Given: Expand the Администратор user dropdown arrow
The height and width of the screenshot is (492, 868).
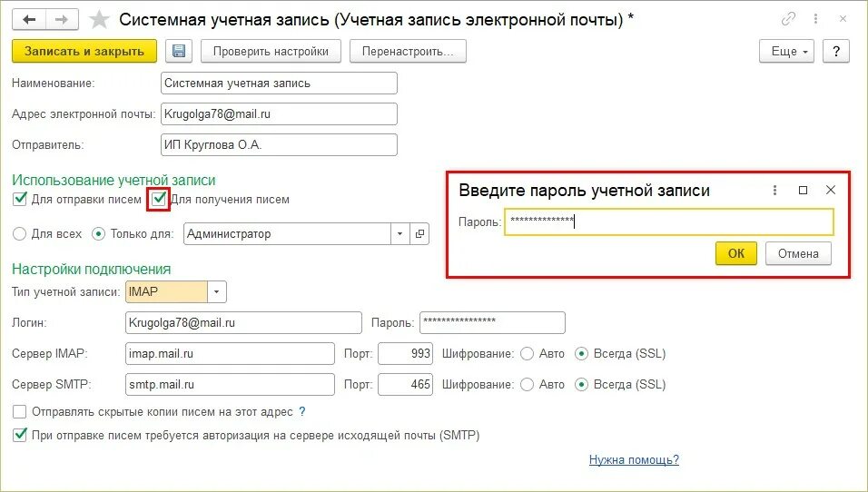Looking at the screenshot, I should 400,234.
